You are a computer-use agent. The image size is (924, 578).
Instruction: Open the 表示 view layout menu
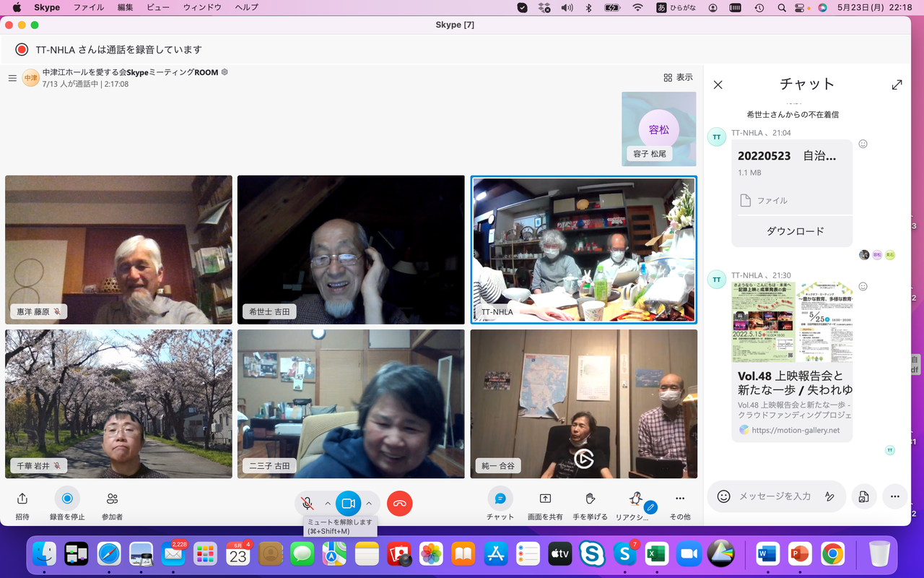(678, 77)
